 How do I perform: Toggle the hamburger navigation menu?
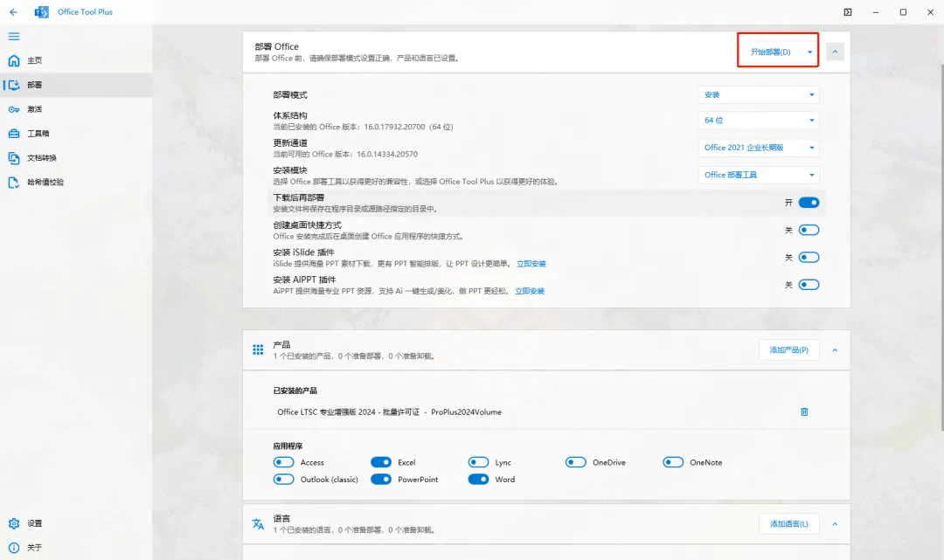click(x=14, y=37)
